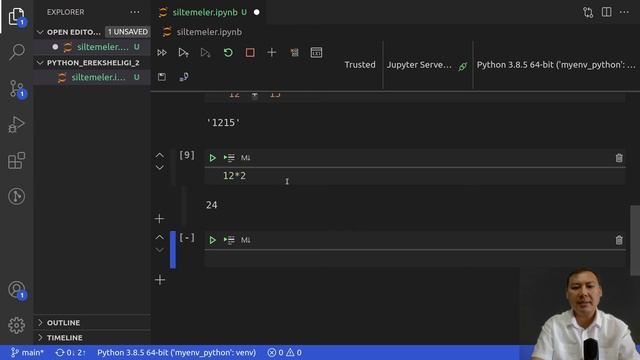The height and width of the screenshot is (360, 640).
Task: Open the Manage settings gear
Action: pyautogui.click(x=16, y=325)
